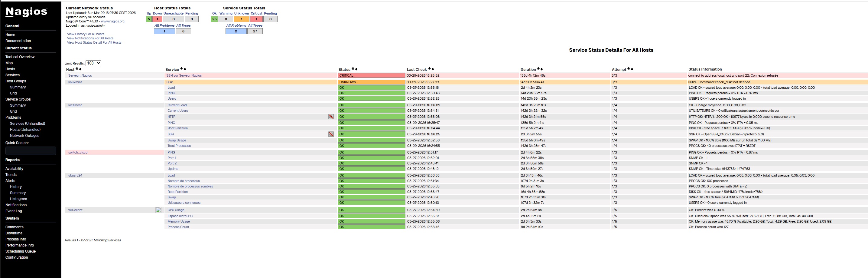Sort the Host column ascending with its arrow

coord(76,69)
